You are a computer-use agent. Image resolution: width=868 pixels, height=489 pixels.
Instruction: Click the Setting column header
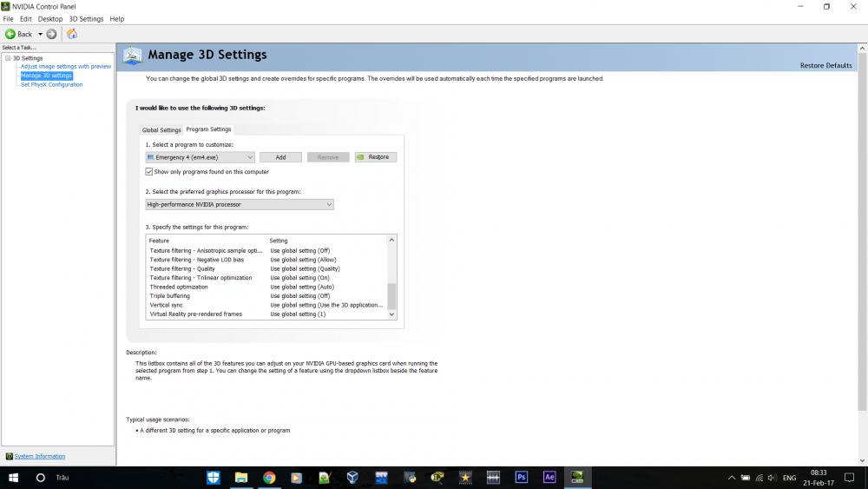pyautogui.click(x=326, y=241)
